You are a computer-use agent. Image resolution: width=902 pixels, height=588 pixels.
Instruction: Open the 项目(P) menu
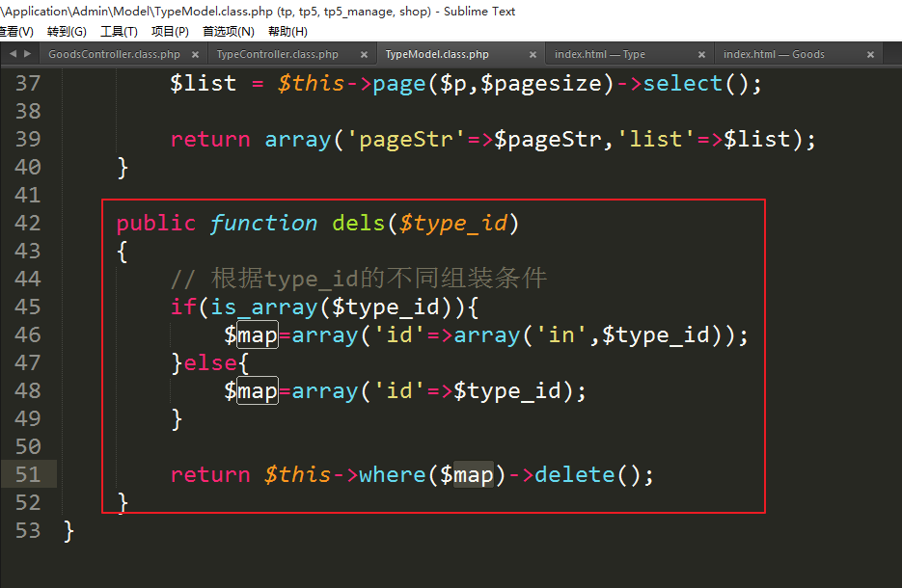click(170, 31)
